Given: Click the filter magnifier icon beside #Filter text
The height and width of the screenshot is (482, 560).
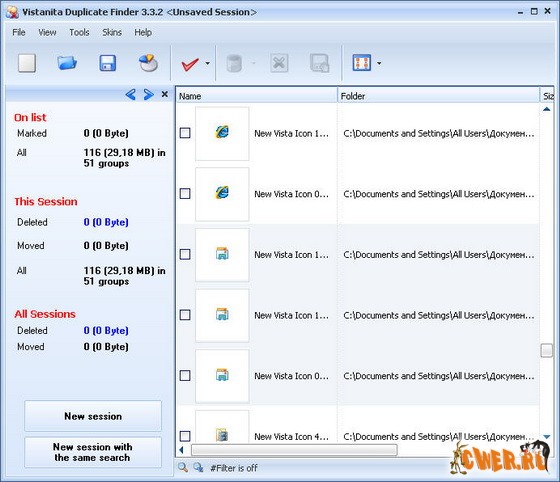Looking at the screenshot, I should [198, 467].
